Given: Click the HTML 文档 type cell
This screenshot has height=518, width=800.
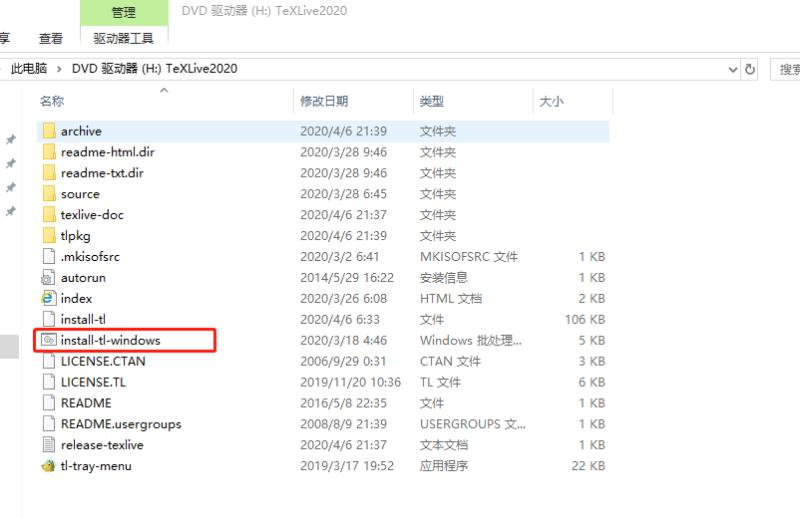Looking at the screenshot, I should tap(451, 299).
